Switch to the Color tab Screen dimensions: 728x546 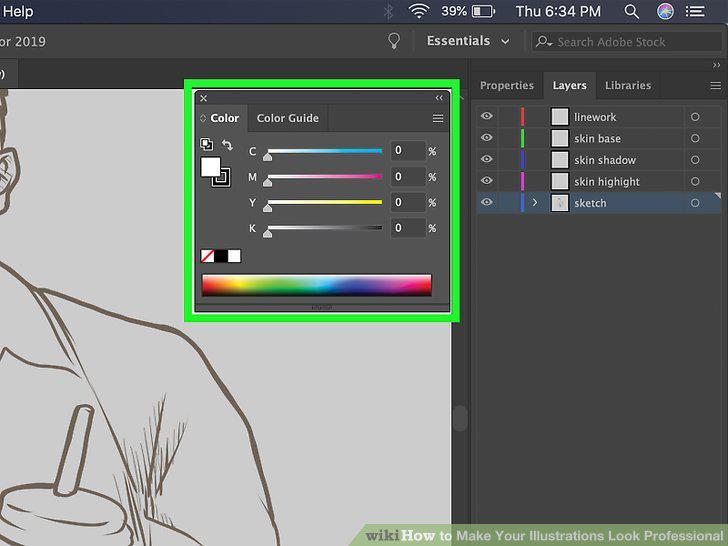tap(225, 118)
